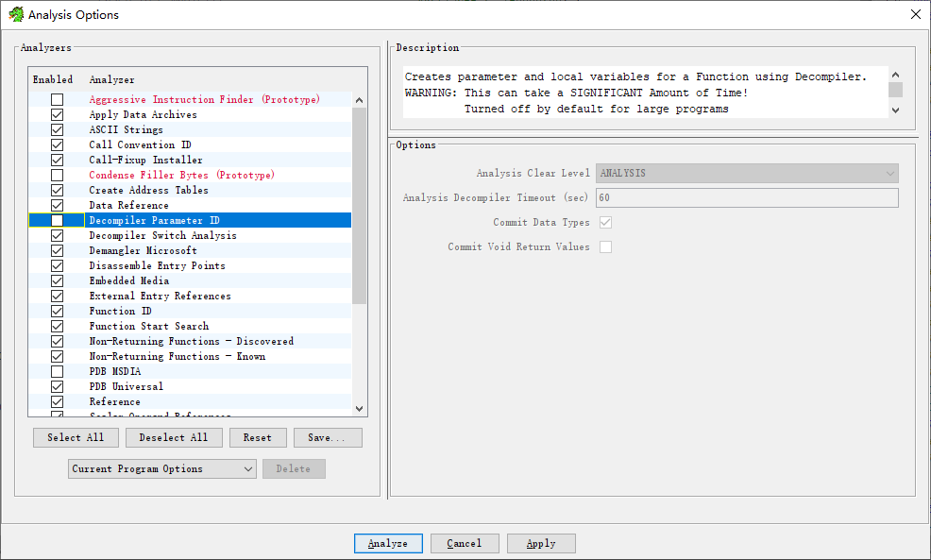Select Embedded Media row text
931x560 pixels.
[129, 280]
